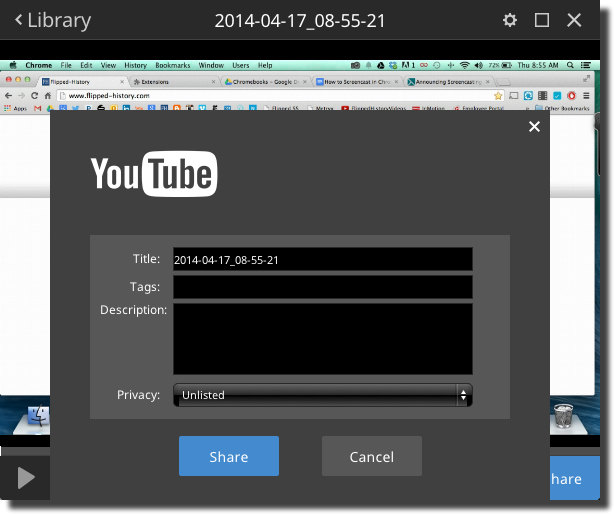Open the Edit menu in the recording
Image resolution: width=614 pixels, height=514 pixels.
click(86, 65)
